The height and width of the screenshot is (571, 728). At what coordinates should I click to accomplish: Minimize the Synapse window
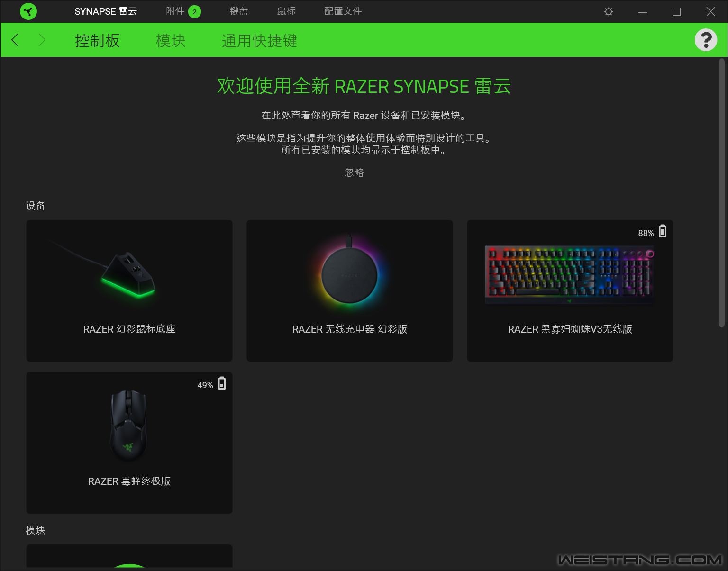point(643,12)
